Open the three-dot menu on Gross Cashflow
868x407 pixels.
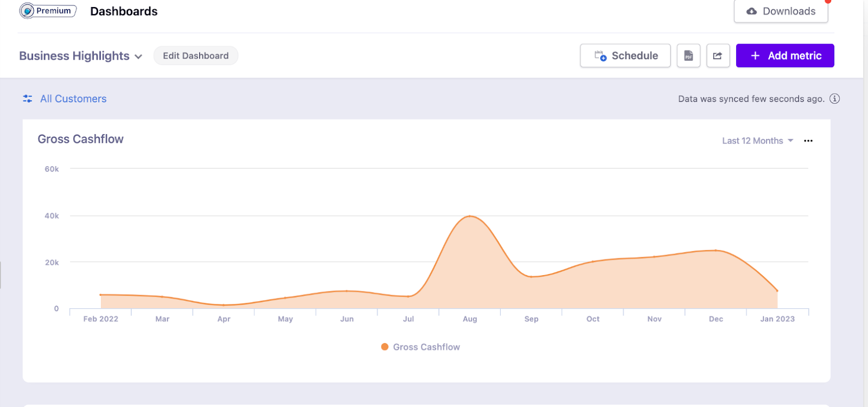pos(808,141)
